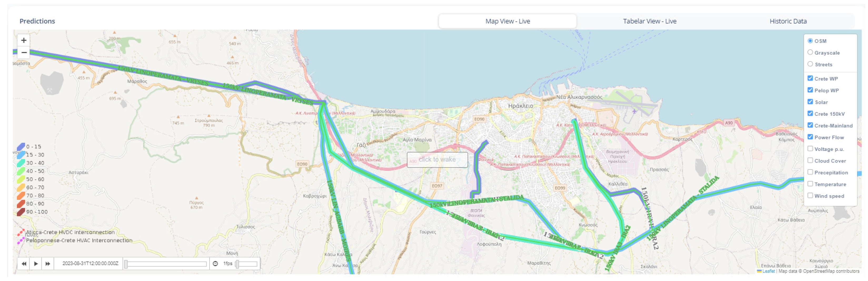
Task: Uncheck the Power Flow layer
Action: pyautogui.click(x=810, y=137)
